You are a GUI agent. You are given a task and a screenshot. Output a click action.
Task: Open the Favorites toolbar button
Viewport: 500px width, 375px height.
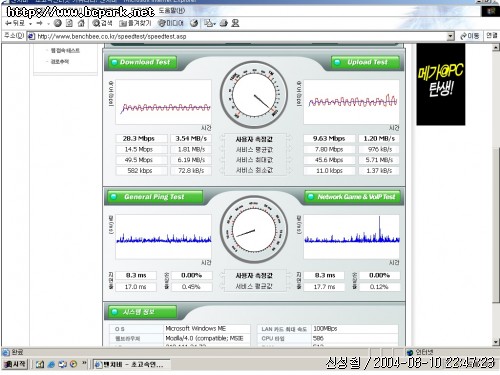(x=135, y=23)
